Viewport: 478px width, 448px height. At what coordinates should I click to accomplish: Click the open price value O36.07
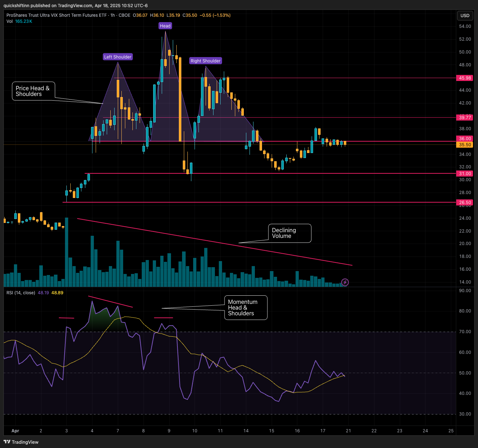tap(140, 15)
